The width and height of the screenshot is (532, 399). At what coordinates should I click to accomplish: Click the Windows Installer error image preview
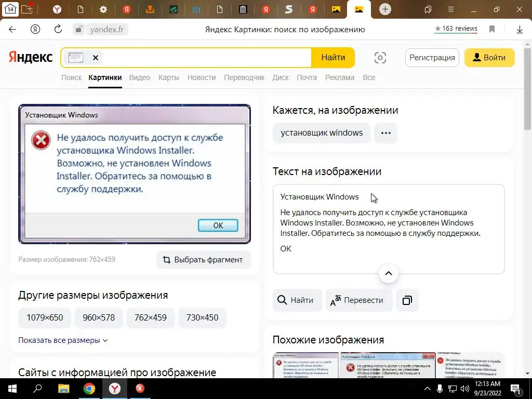click(135, 174)
